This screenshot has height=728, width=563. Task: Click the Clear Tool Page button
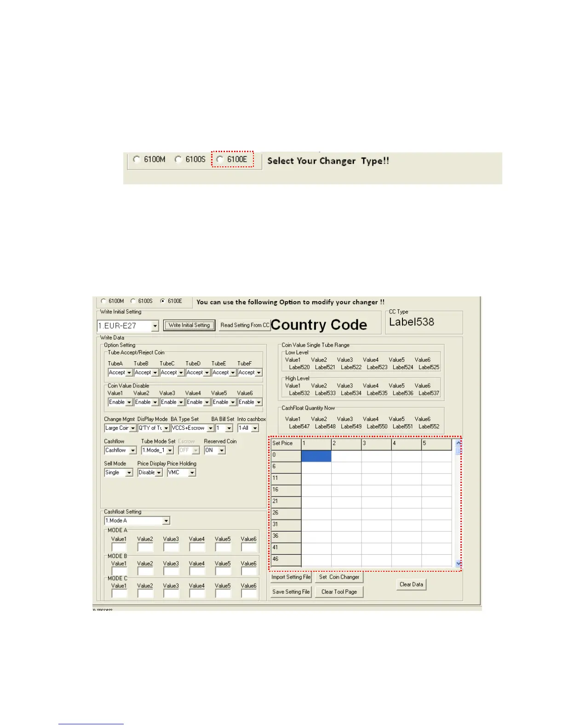pyautogui.click(x=339, y=592)
